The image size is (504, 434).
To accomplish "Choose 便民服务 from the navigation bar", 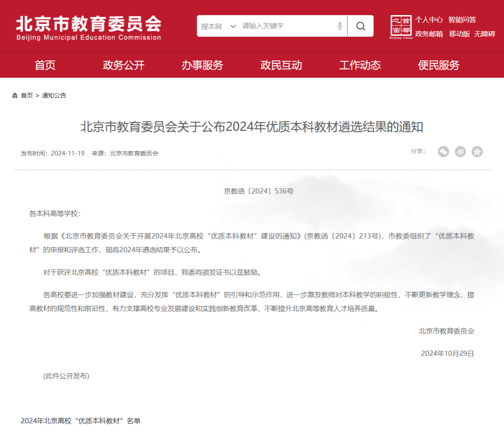I will click(438, 65).
